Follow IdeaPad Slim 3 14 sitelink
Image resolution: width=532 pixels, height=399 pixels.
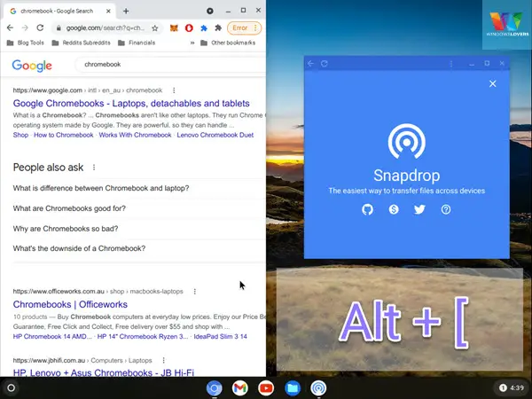220,337
